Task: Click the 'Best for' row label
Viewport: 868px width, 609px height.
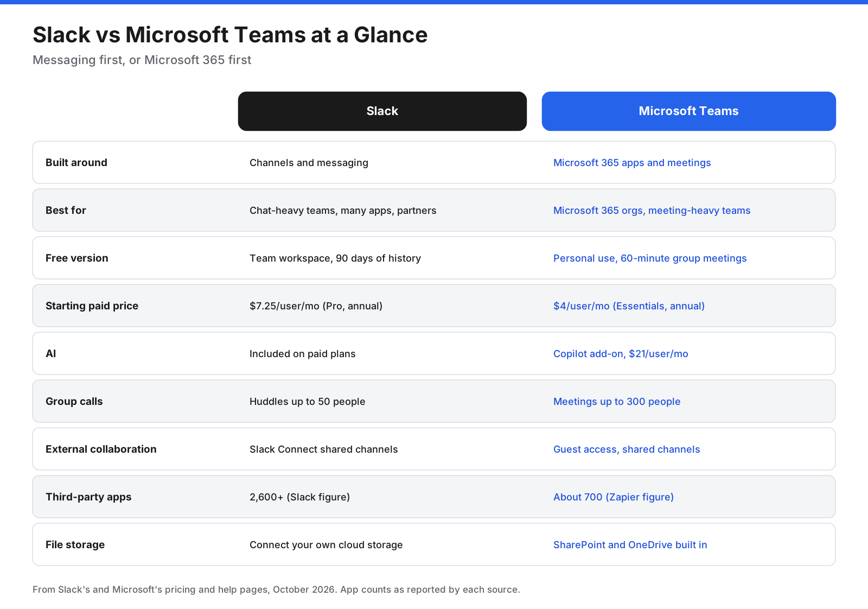Action: pyautogui.click(x=66, y=210)
